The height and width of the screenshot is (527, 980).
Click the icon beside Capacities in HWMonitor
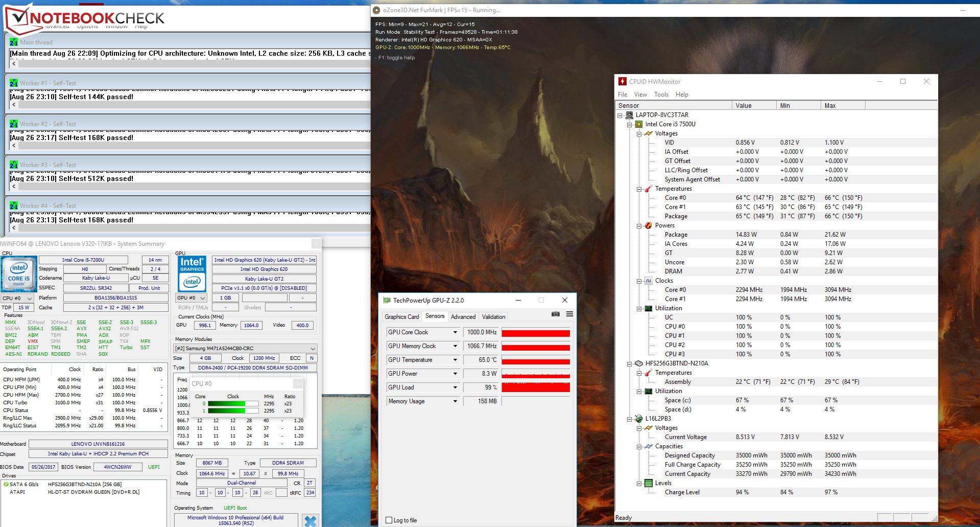click(x=649, y=446)
